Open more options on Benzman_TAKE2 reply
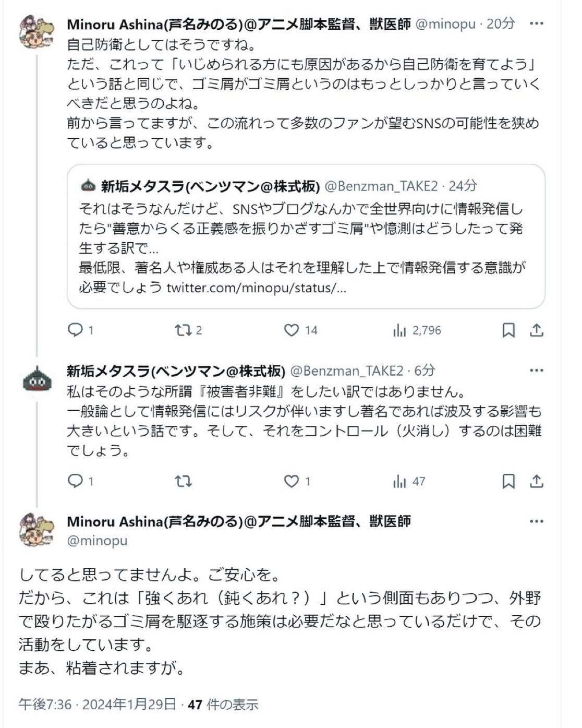This screenshot has width=582, height=728. pos(537,371)
